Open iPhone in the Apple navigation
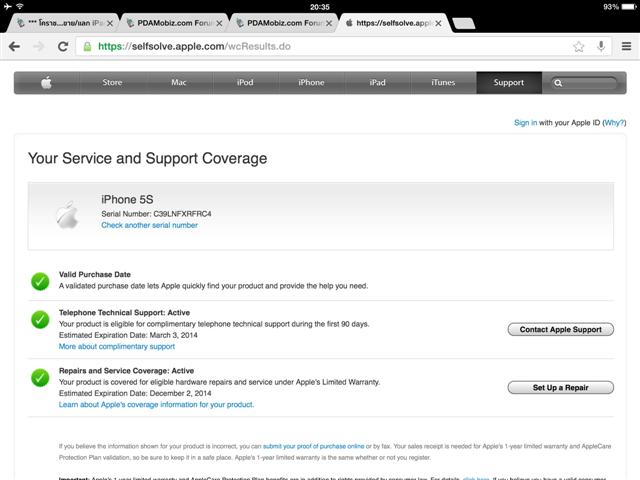This screenshot has width=640, height=480. [x=311, y=83]
